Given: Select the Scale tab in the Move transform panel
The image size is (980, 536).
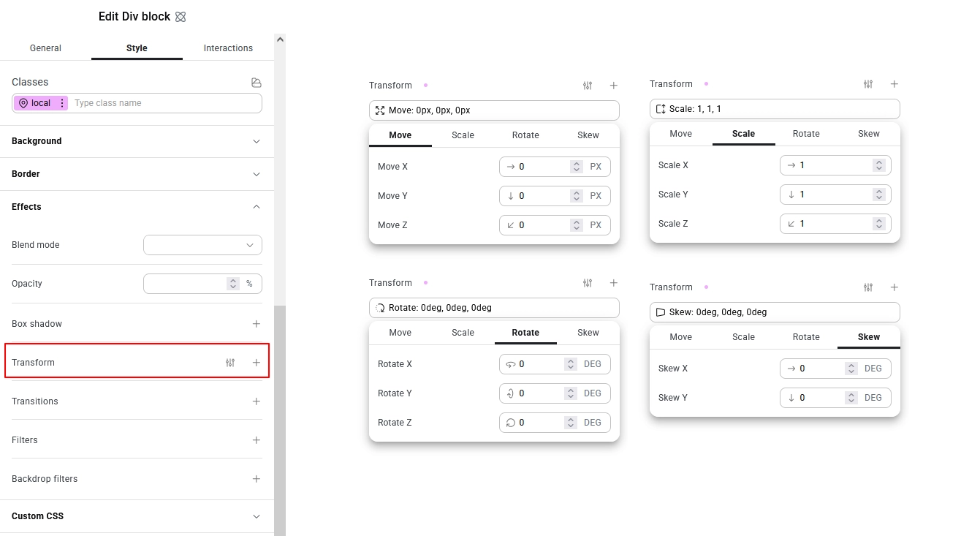Looking at the screenshot, I should (463, 135).
